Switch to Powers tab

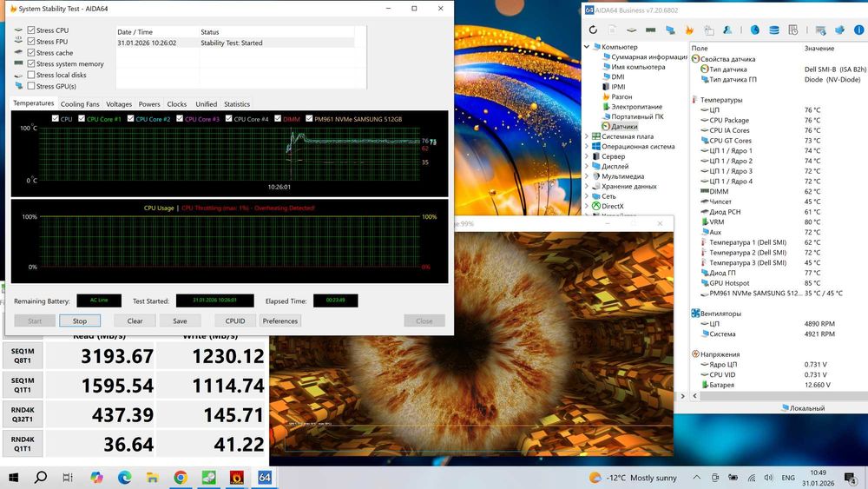pos(149,104)
